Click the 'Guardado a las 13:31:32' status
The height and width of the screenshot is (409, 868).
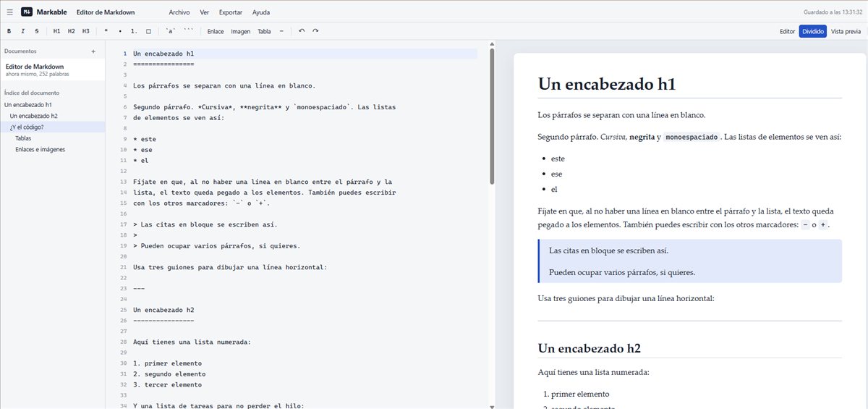[x=833, y=12]
